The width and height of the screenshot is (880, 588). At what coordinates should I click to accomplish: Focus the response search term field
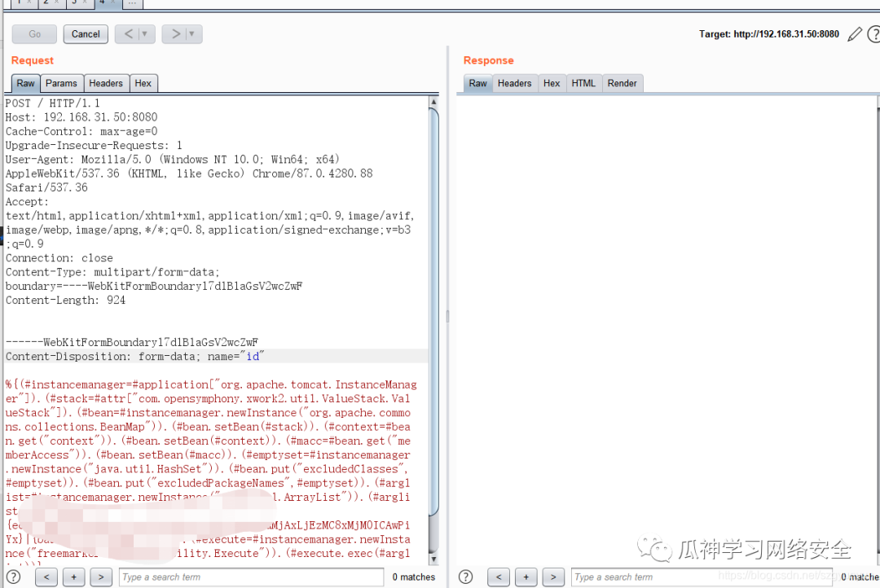pos(702,577)
